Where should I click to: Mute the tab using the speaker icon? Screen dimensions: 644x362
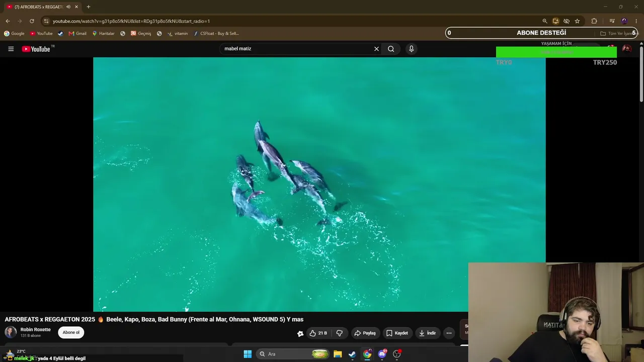[x=68, y=7]
